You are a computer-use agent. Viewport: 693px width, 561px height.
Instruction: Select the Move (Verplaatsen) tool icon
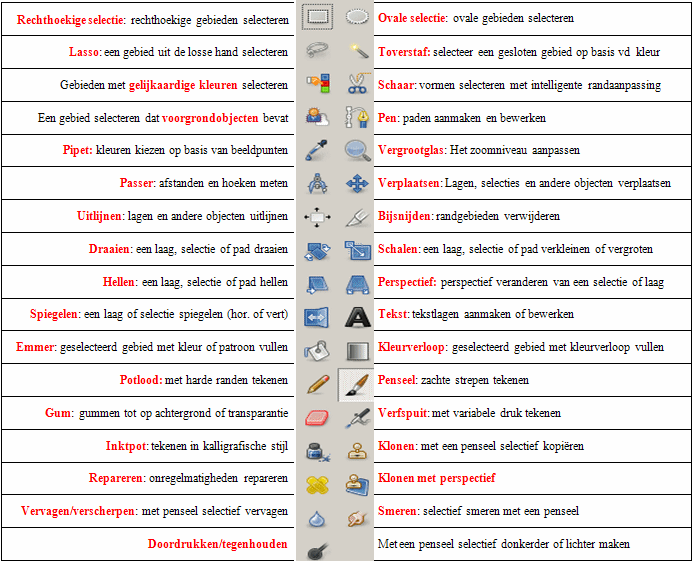tap(355, 183)
